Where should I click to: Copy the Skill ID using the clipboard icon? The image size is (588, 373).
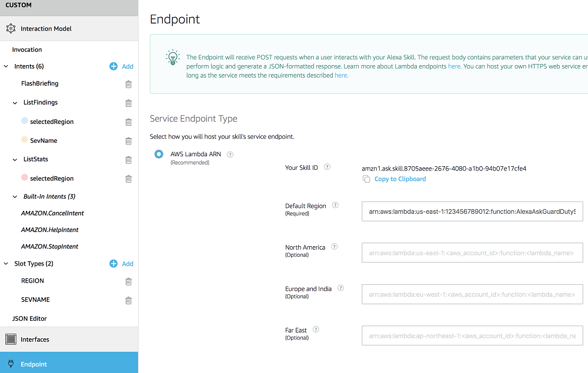[x=365, y=179]
